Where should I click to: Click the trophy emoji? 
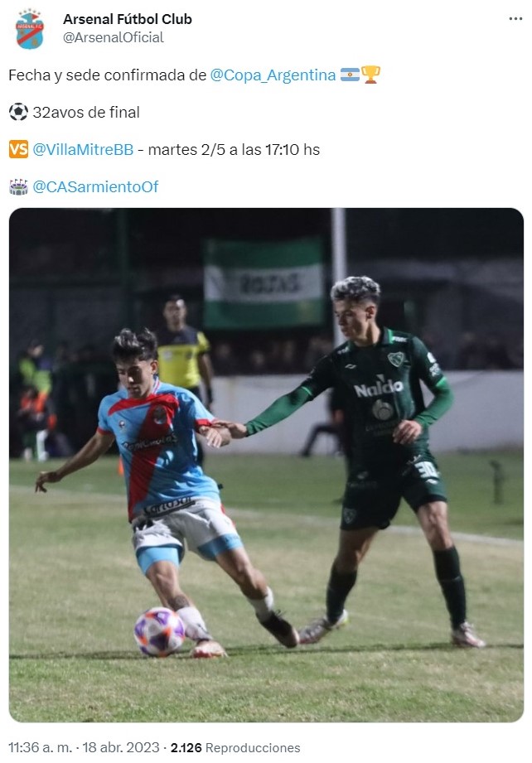click(370, 75)
